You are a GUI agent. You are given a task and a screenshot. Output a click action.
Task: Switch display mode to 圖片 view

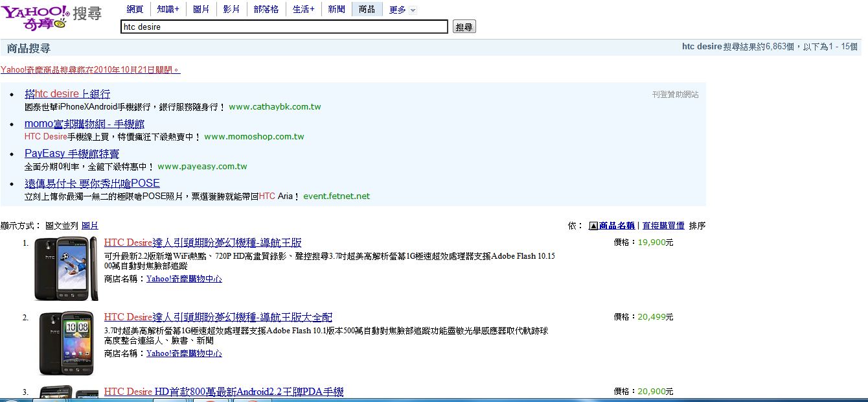[x=90, y=226]
